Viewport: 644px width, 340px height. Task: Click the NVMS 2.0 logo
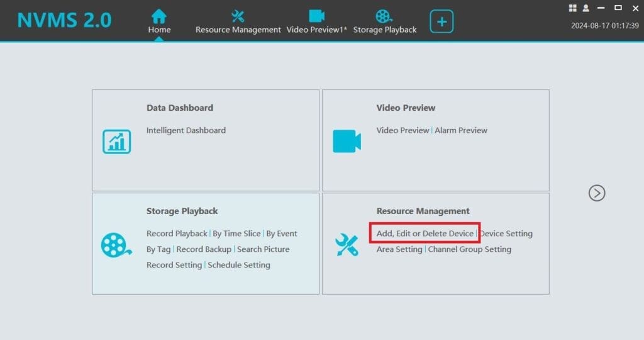64,20
